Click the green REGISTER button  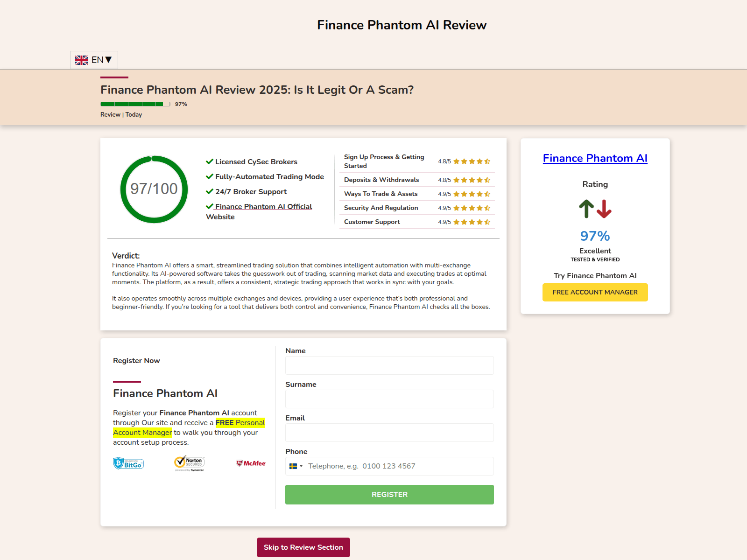389,495
